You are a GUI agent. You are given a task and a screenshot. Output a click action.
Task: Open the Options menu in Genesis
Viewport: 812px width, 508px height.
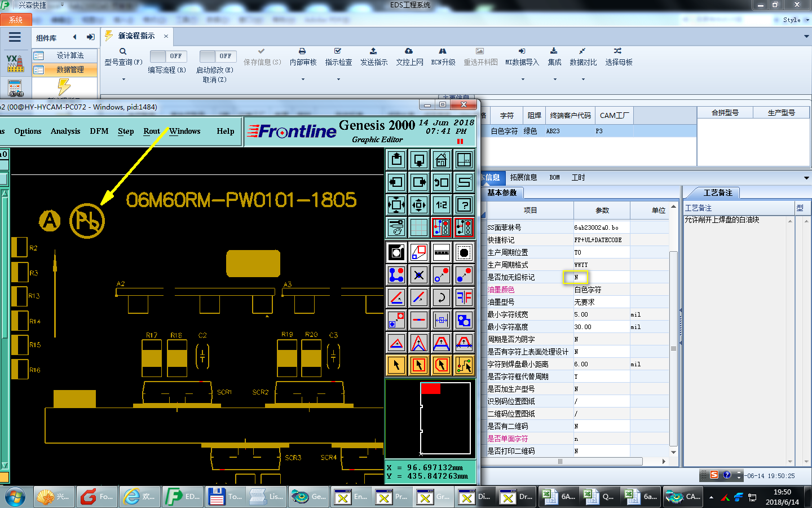pos(28,131)
